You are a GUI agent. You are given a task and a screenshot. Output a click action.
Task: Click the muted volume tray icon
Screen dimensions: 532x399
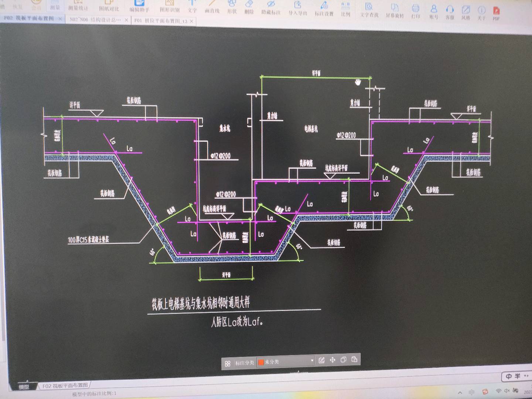[507, 391]
